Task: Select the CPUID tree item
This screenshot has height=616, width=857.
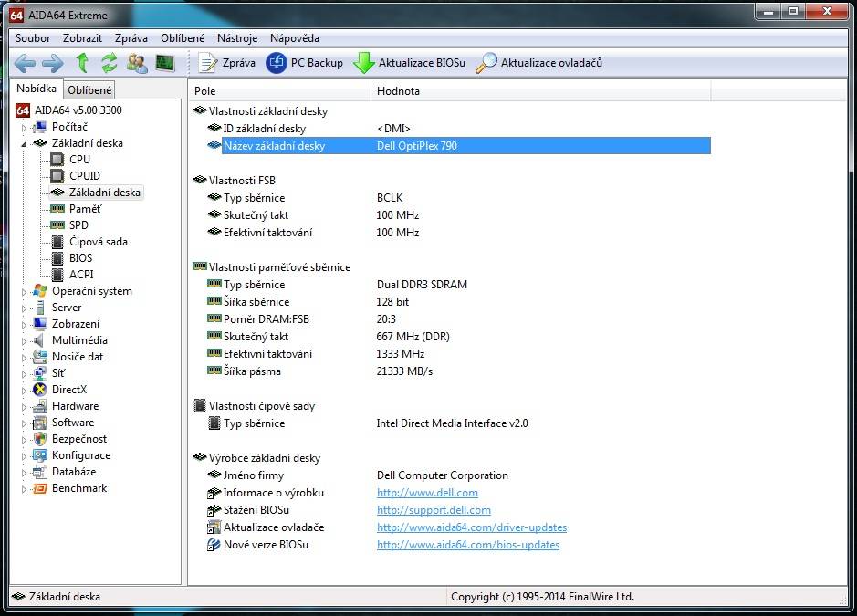Action: [85, 176]
